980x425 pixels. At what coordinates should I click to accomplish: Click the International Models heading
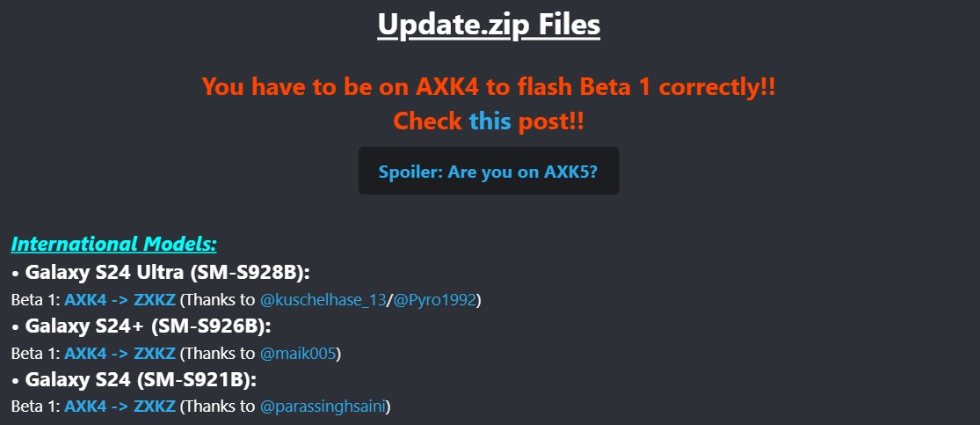(x=113, y=244)
